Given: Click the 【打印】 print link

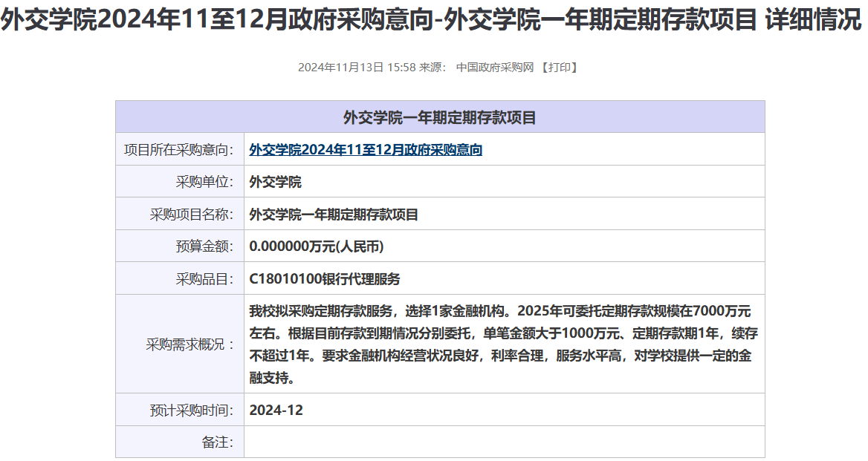Looking at the screenshot, I should pyautogui.click(x=559, y=68).
